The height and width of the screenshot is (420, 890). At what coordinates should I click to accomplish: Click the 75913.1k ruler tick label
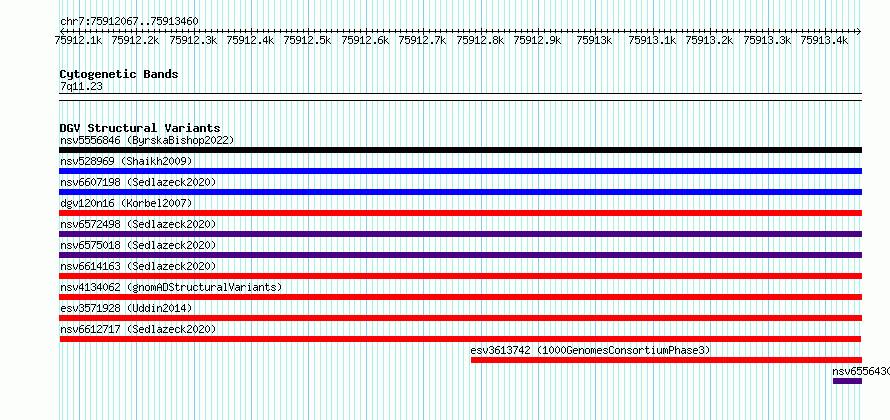653,40
